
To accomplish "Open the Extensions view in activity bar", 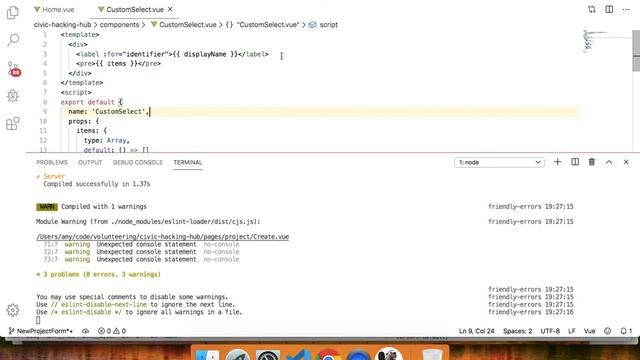I will point(13,123).
